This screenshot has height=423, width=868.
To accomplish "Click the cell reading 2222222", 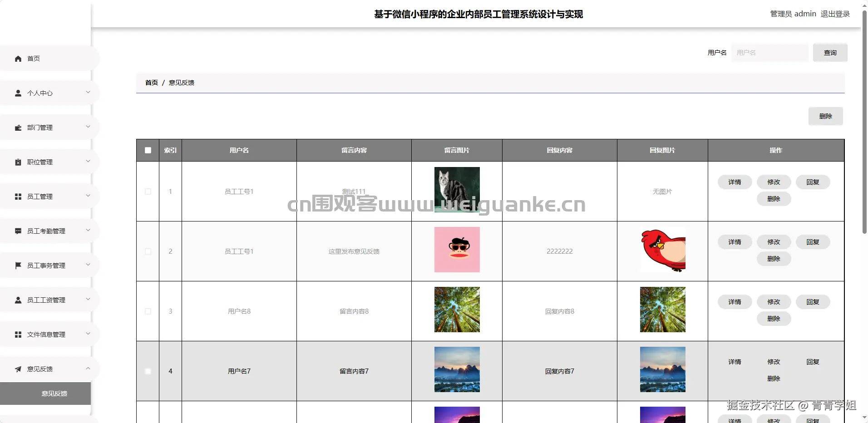I will (x=559, y=251).
